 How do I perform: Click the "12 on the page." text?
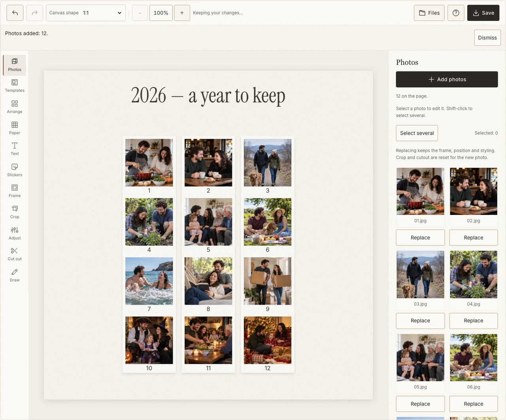412,96
